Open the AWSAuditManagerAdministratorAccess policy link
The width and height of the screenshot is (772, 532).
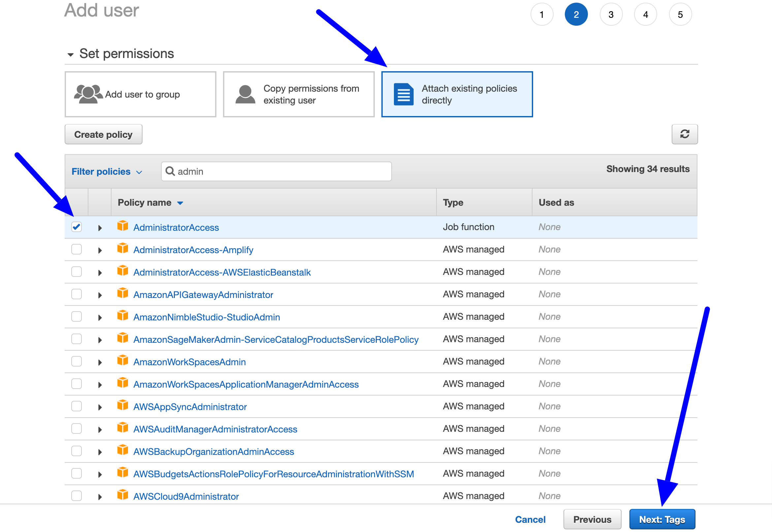click(215, 429)
